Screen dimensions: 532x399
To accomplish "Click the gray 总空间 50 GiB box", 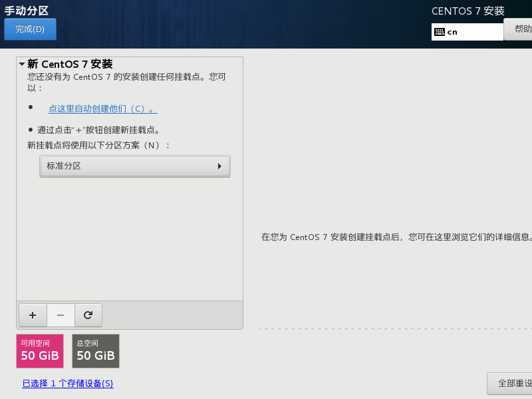I will (96, 351).
